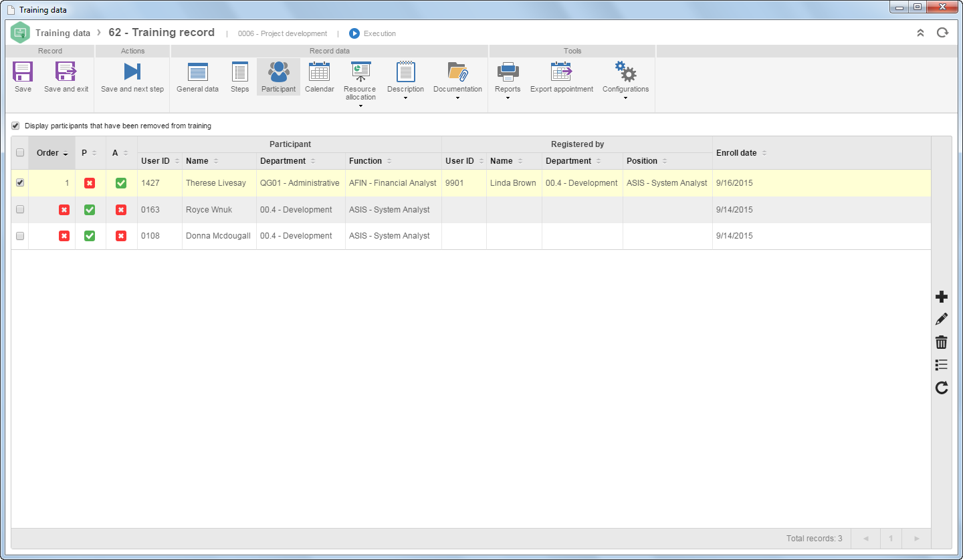Toggle the select-all checkbox in the table header
This screenshot has height=560, width=963.
pos(20,152)
